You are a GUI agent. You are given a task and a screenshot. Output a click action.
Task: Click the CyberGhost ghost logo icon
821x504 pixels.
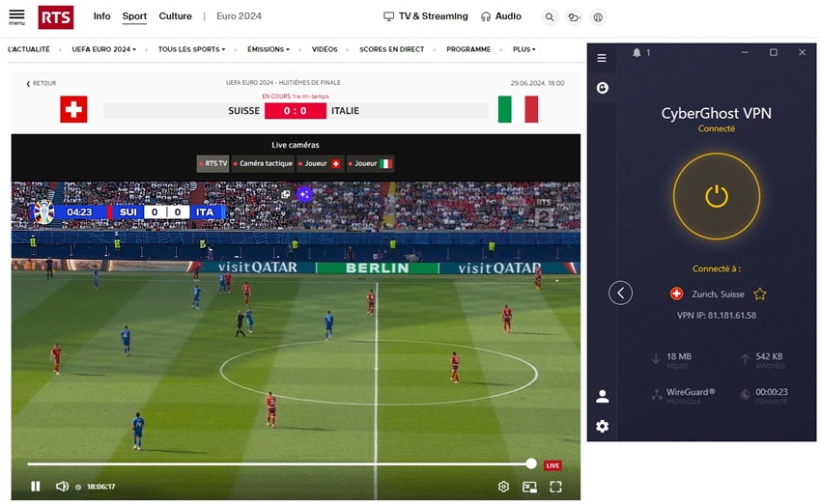[602, 88]
